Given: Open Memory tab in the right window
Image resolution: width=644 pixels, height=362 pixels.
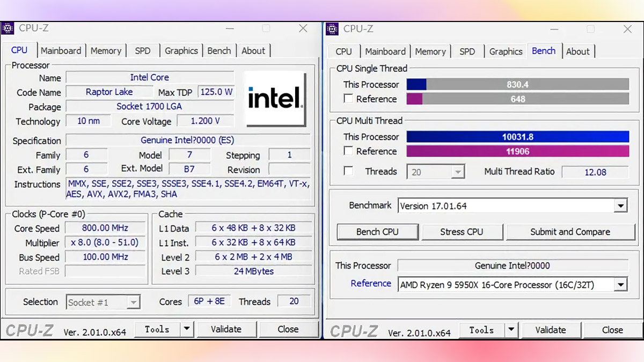Looking at the screenshot, I should [x=430, y=51].
